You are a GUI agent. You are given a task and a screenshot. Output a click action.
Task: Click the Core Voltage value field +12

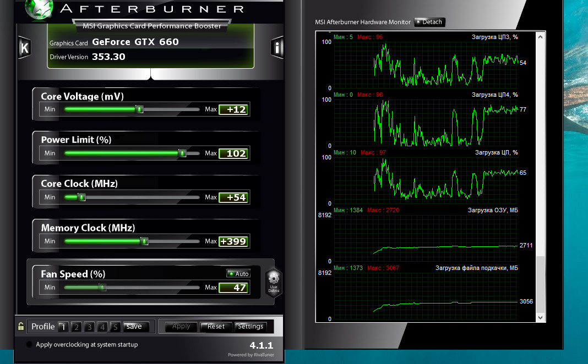point(234,109)
